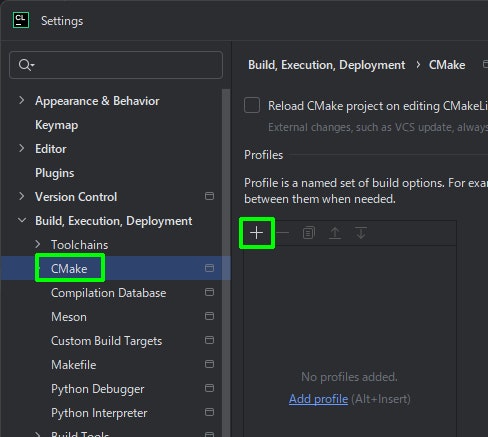Click project-level icon beside Version Control

click(x=209, y=196)
